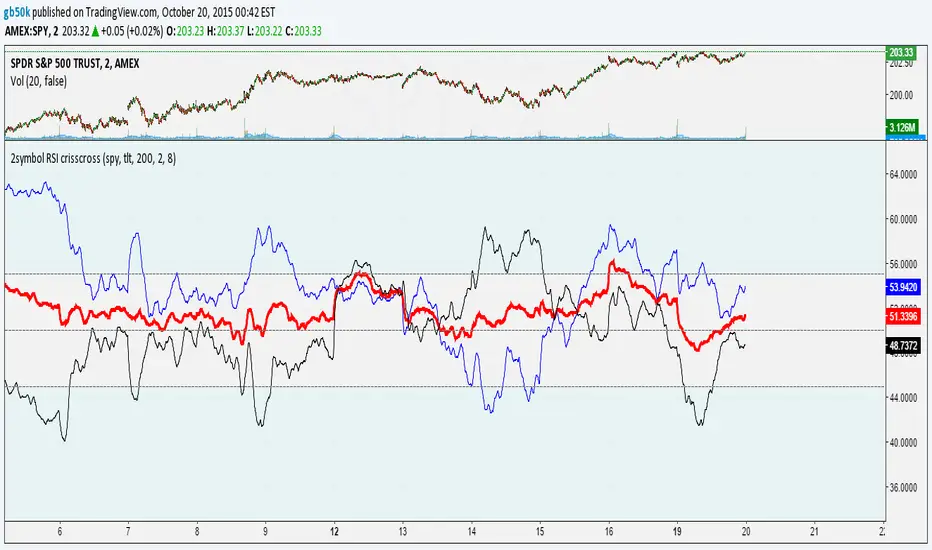Click date 16 on time axis

[609, 532]
